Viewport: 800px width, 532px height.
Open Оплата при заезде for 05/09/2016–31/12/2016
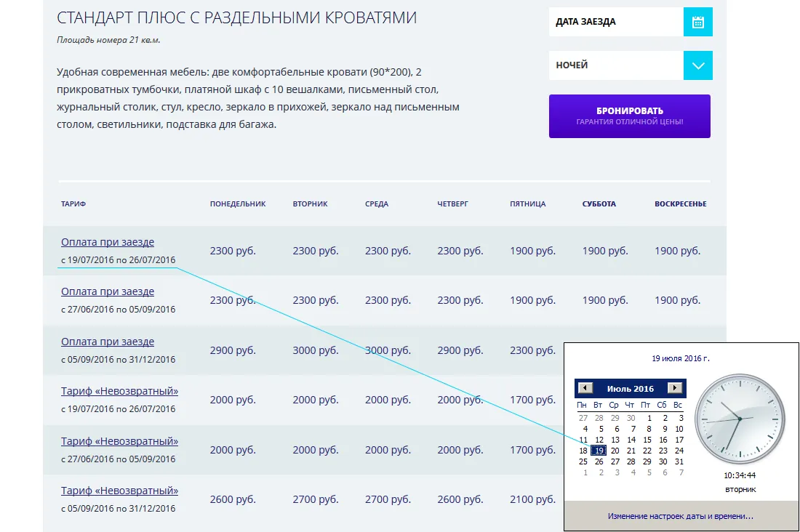click(x=108, y=342)
